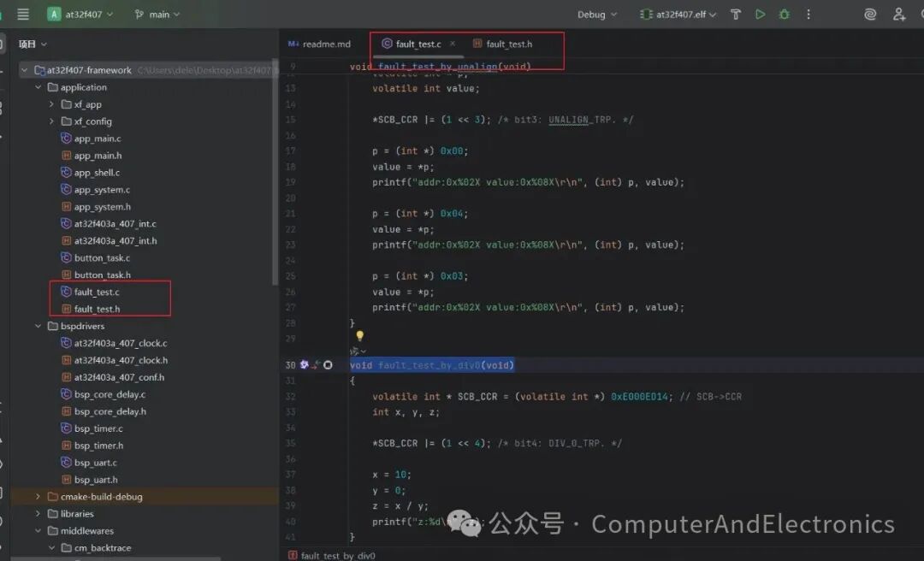Viewport: 924px width, 561px height.
Task: Click the Code With Me user icon
Action: tap(899, 15)
